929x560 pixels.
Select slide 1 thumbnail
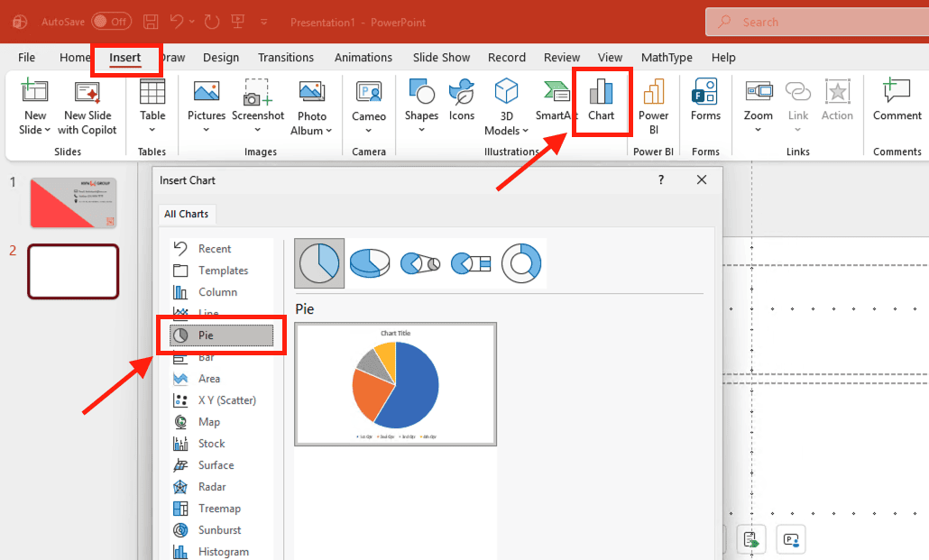73,203
